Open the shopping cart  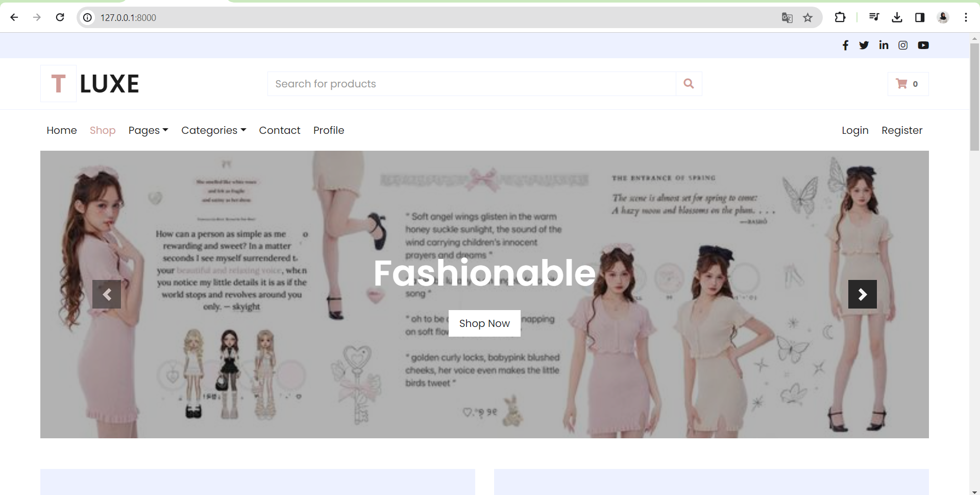coord(908,84)
